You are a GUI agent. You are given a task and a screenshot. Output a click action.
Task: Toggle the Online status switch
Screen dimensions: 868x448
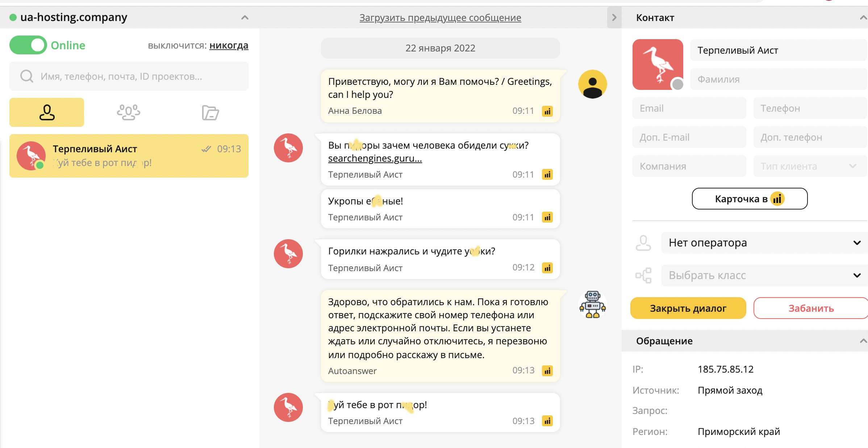pos(28,45)
